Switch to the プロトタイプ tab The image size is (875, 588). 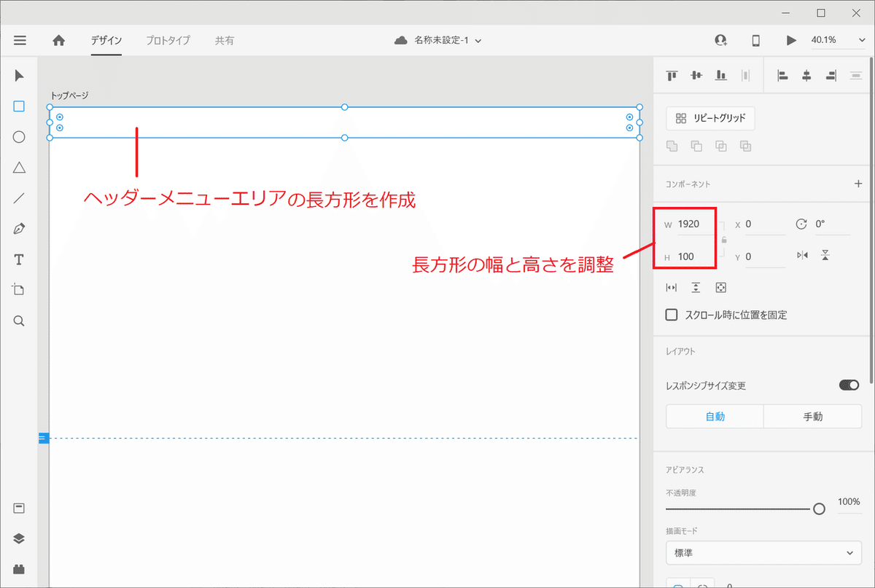tap(168, 41)
